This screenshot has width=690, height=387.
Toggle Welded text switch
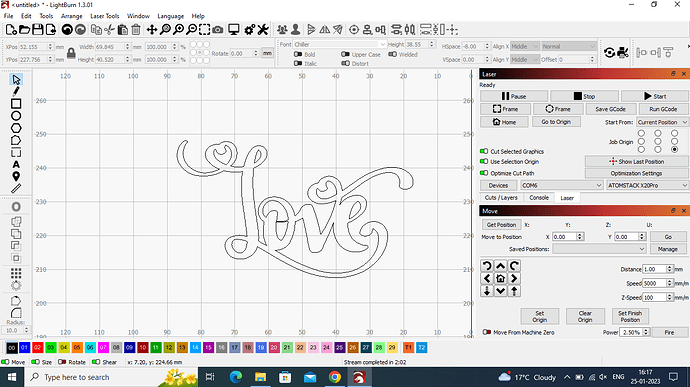[x=393, y=54]
